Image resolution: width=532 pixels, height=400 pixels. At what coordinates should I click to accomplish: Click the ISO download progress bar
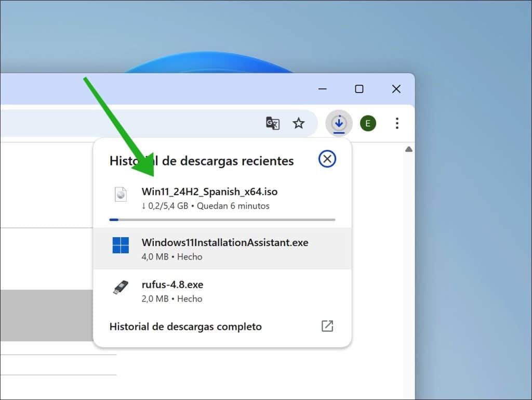pyautogui.click(x=222, y=220)
